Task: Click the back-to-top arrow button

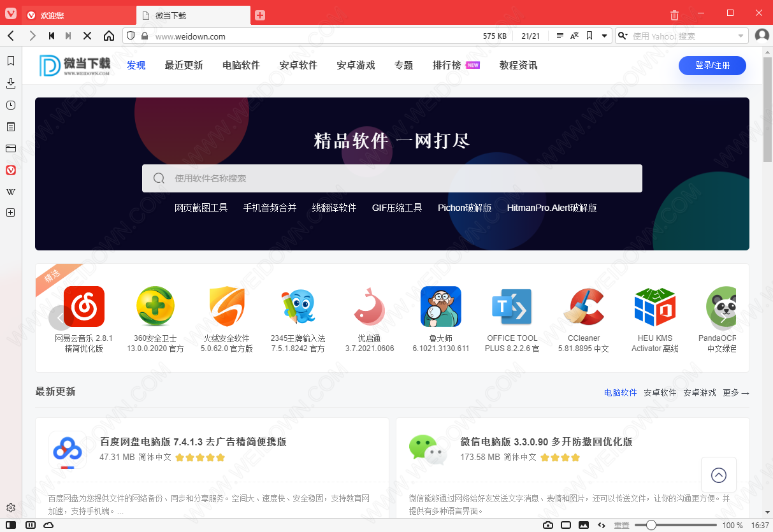Action: tap(719, 475)
